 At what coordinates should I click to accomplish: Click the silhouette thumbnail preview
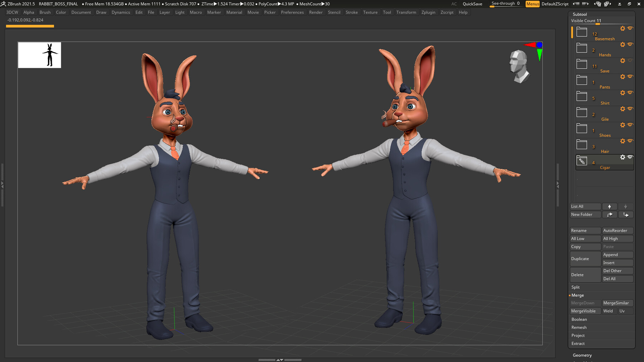40,55
